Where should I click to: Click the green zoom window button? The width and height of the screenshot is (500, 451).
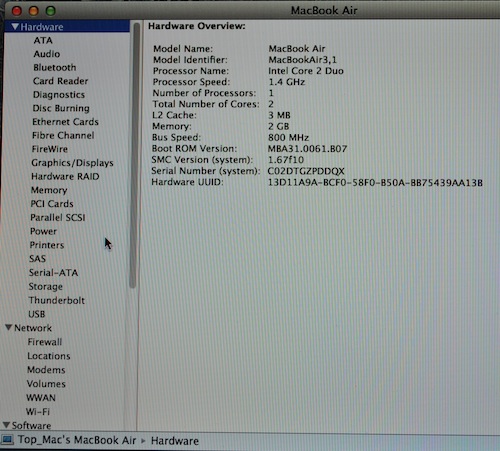tap(51, 11)
